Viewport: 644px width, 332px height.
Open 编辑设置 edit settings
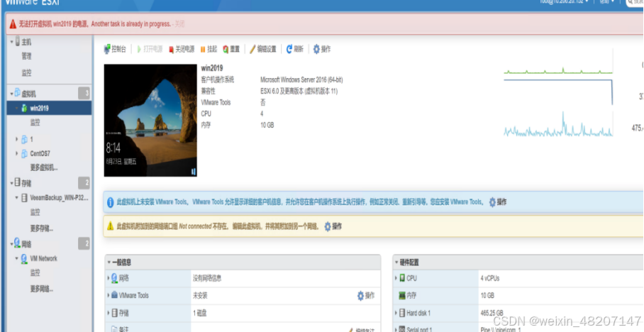(263, 49)
